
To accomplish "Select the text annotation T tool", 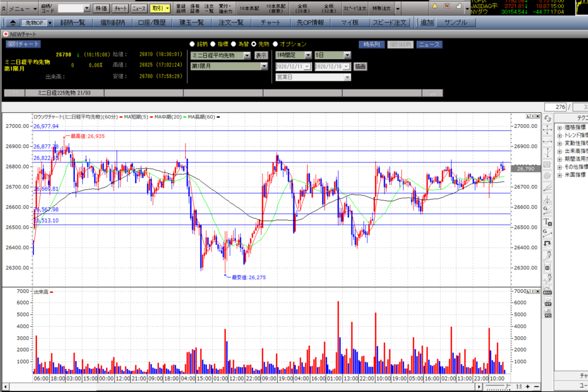I will (548, 221).
